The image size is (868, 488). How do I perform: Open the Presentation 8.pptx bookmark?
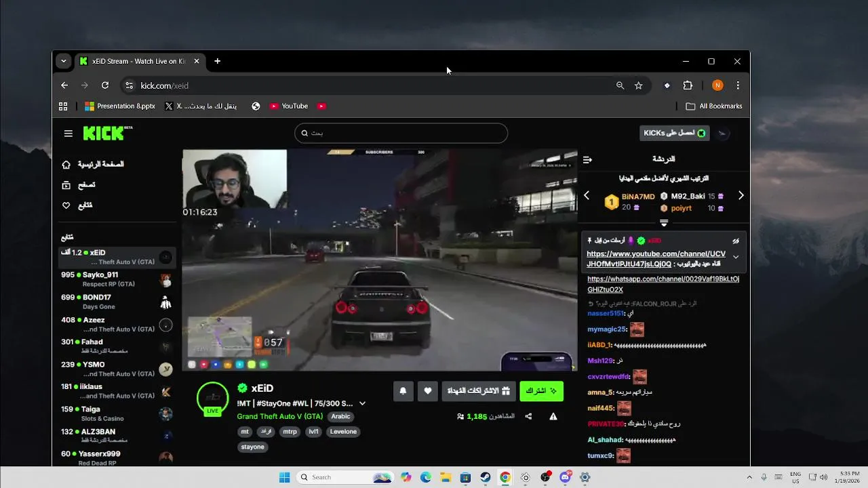click(x=120, y=106)
